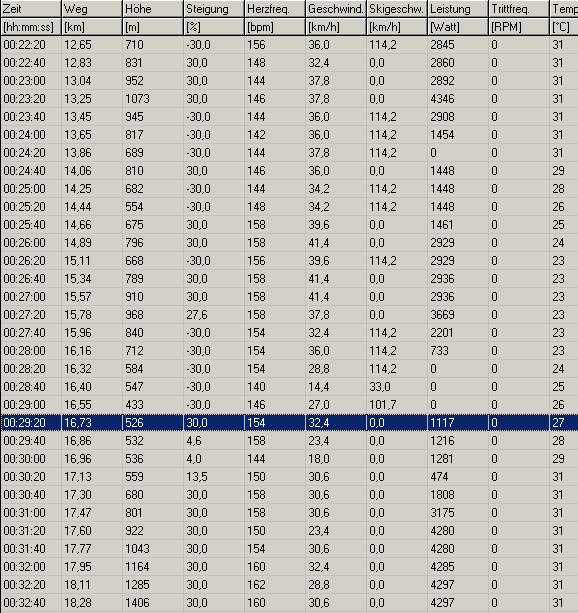Viewport: 578px width, 613px height.
Task: Sort by the Höhe column header
Action: click(153, 9)
